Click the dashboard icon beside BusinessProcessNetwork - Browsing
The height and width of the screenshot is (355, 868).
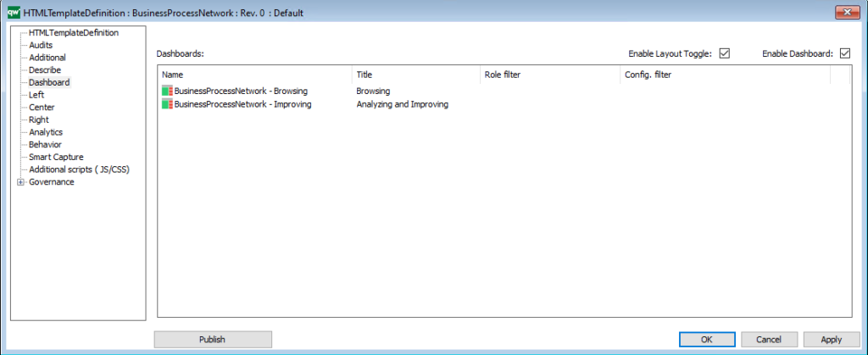(167, 91)
